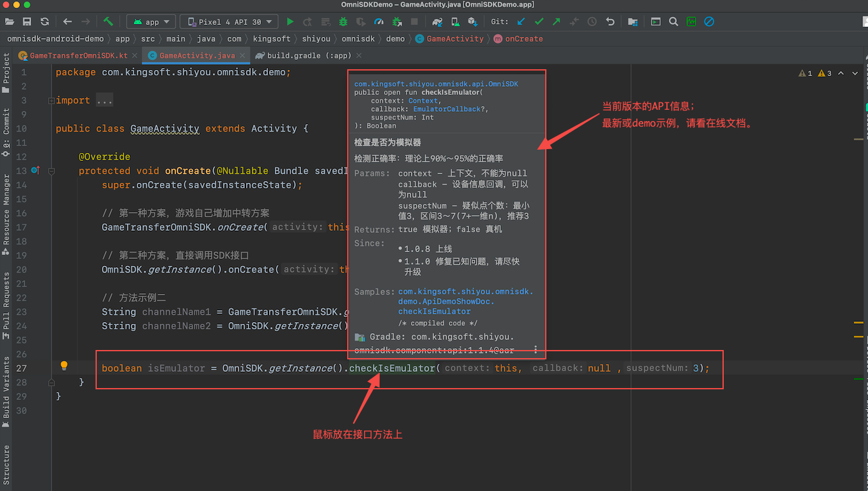The height and width of the screenshot is (491, 868).
Task: Click the onCreate method breadcrumb
Action: (518, 39)
